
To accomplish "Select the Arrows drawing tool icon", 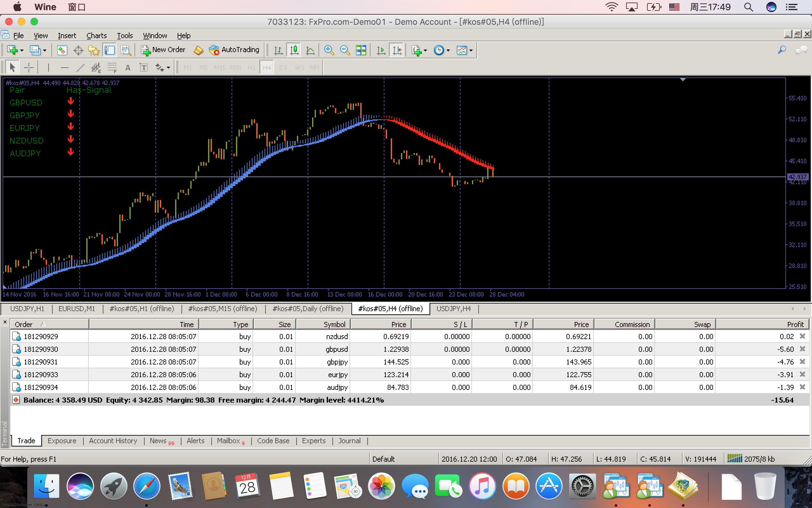I will 159,68.
